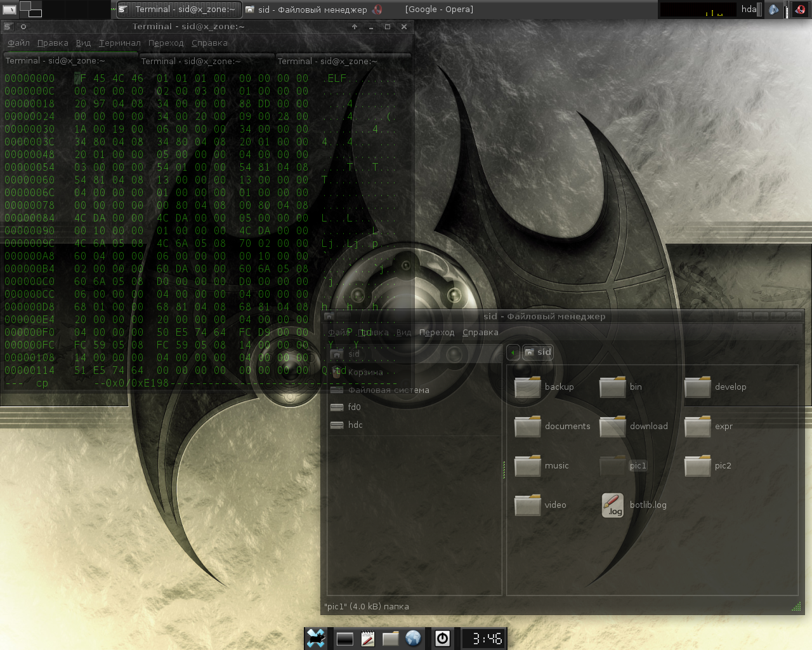Click the show desktop icon in the top panel
Viewport: 812px width, 650px height.
click(x=9, y=9)
